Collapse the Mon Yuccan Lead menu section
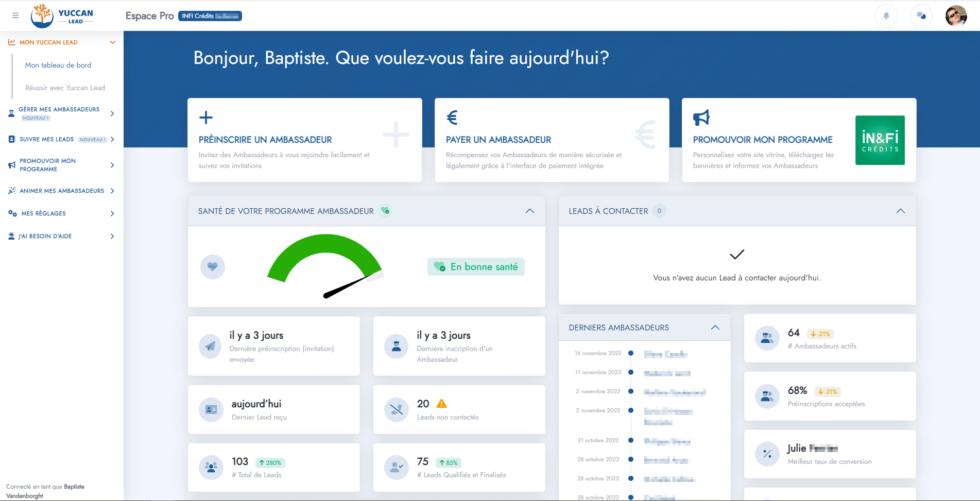The image size is (980, 501). [113, 42]
